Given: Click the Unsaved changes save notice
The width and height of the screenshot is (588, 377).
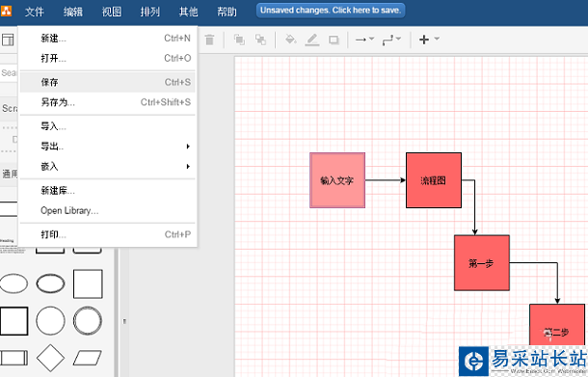Looking at the screenshot, I should coord(331,11).
